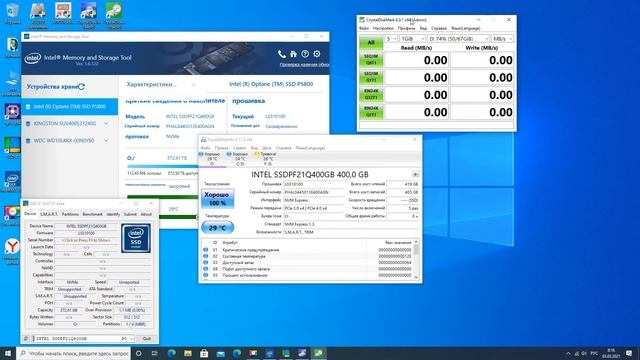Open Task View from the taskbar

(x=155, y=353)
